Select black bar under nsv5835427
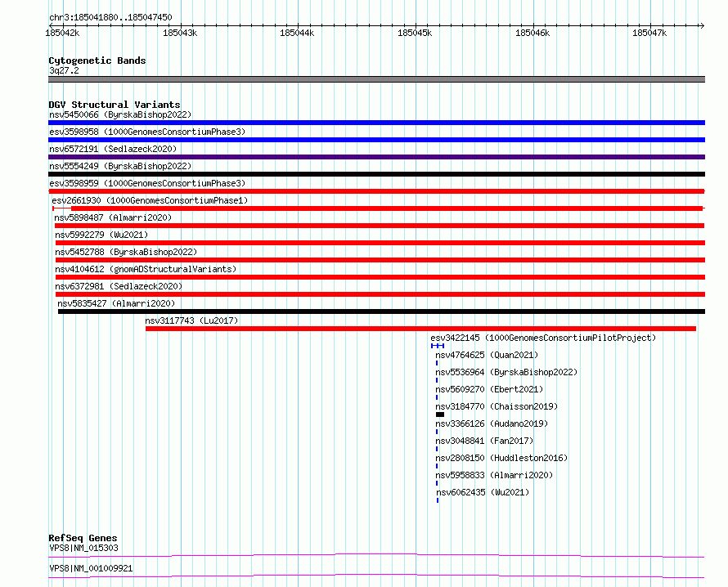 382,311
